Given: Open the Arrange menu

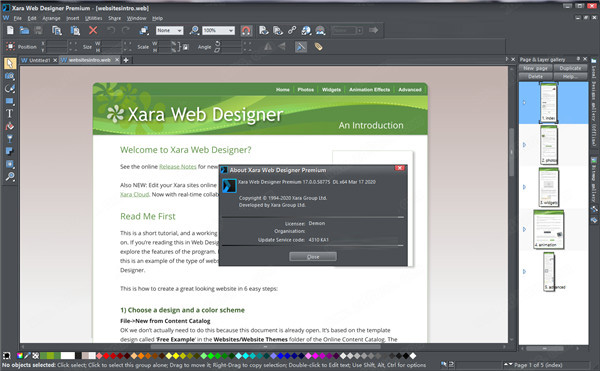Looking at the screenshot, I should point(51,18).
